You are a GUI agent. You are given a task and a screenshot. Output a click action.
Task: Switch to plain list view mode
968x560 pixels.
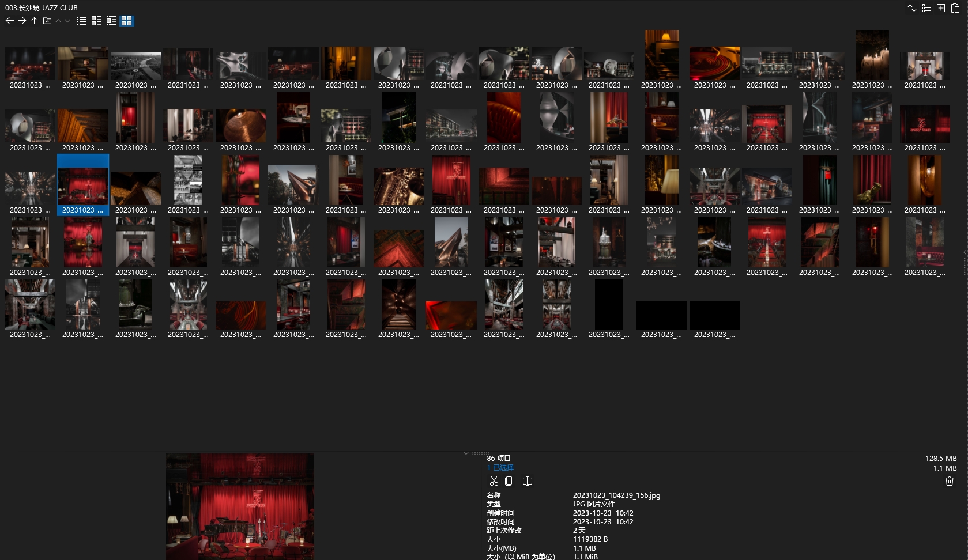point(82,21)
